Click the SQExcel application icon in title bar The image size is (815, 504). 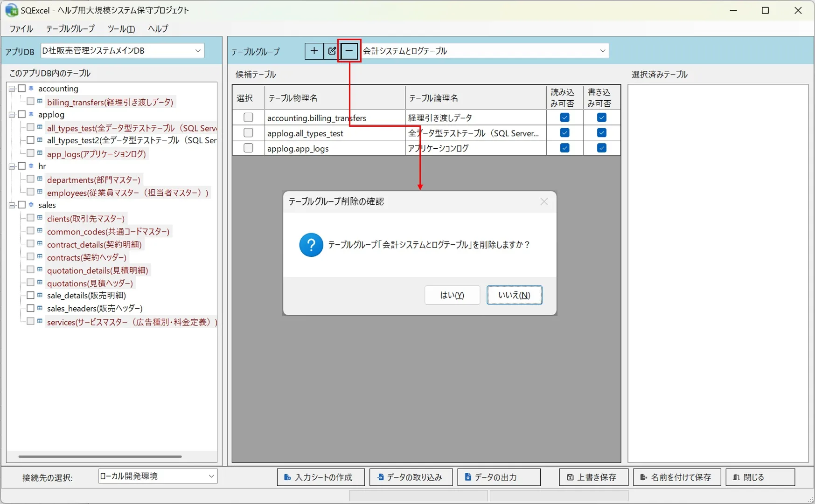pyautogui.click(x=11, y=10)
